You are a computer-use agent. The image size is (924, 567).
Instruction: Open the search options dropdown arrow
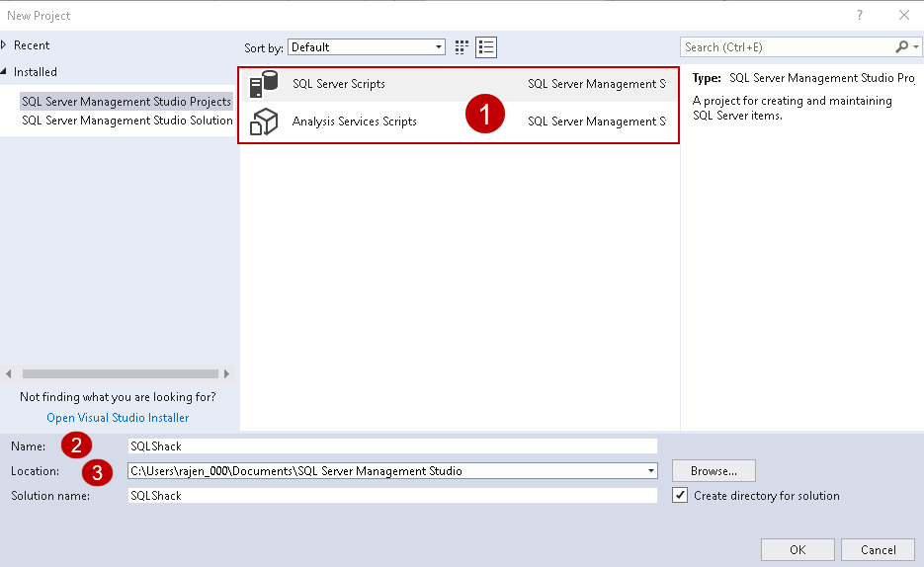coord(916,46)
